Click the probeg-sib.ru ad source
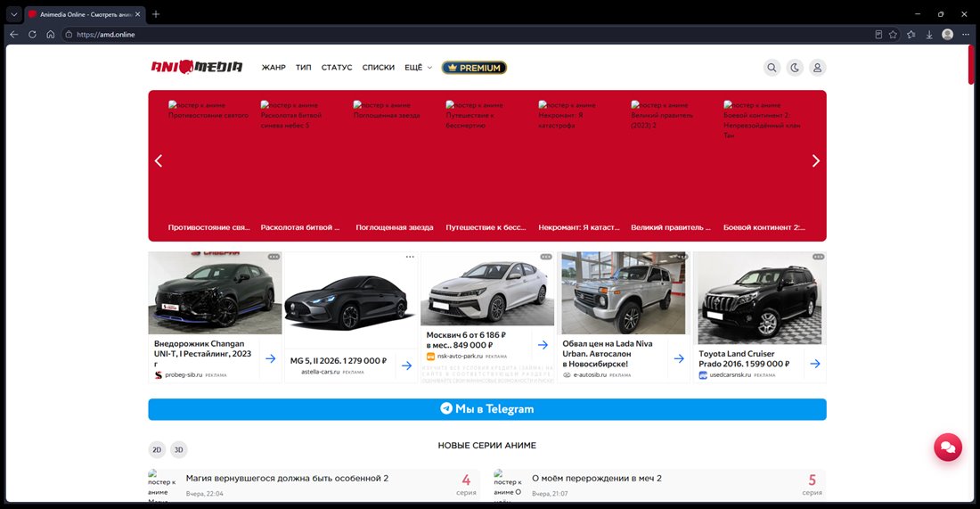The width and height of the screenshot is (980, 509). [x=184, y=375]
